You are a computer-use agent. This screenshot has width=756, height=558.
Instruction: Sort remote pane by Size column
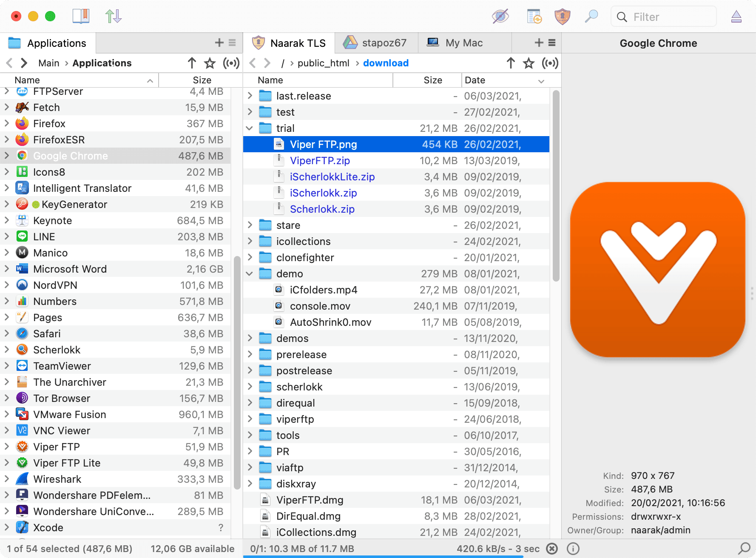(427, 80)
